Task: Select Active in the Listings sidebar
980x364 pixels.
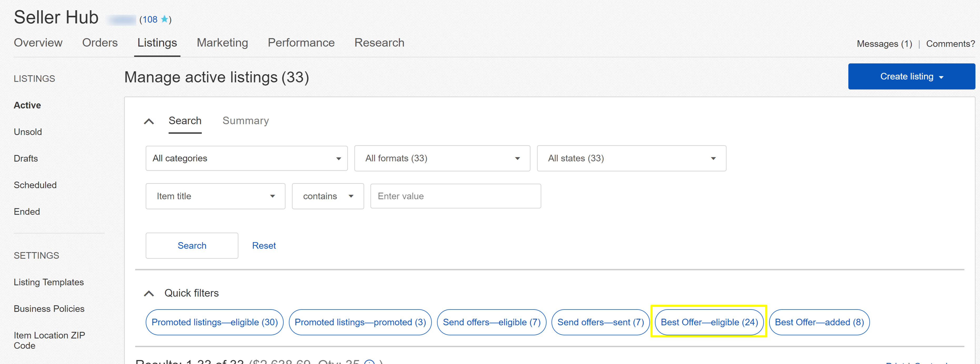Action: click(27, 105)
